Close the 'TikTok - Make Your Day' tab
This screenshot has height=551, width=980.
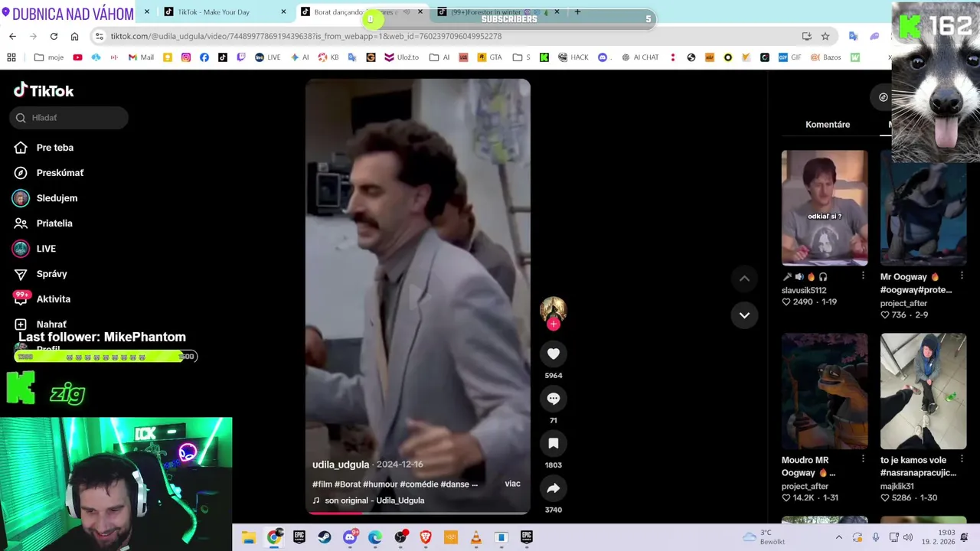tap(283, 11)
